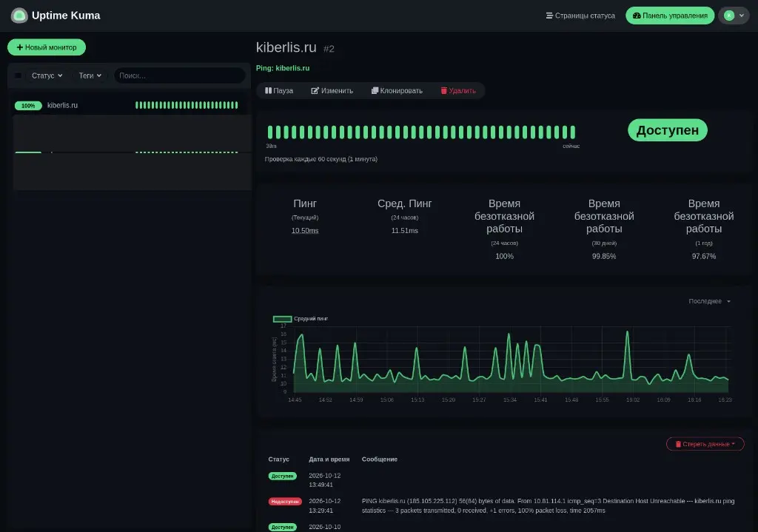Open Страницы статуса page
This screenshot has width=758, height=532.
coord(580,16)
